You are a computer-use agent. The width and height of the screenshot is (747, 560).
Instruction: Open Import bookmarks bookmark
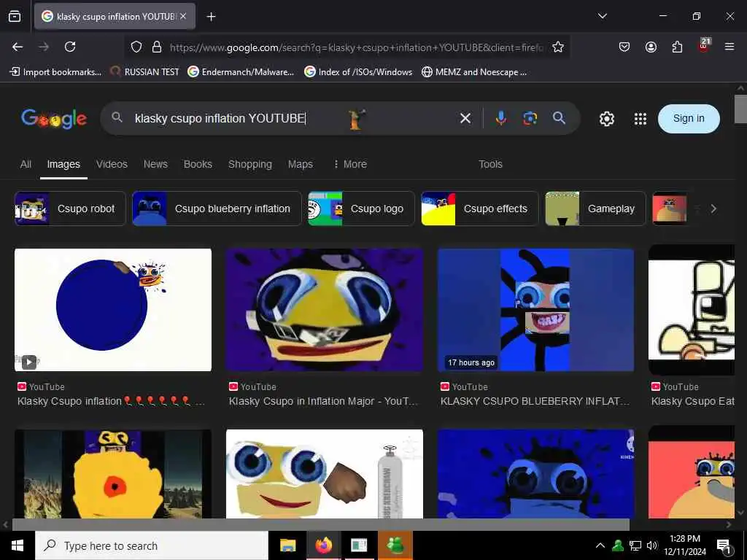click(x=56, y=72)
